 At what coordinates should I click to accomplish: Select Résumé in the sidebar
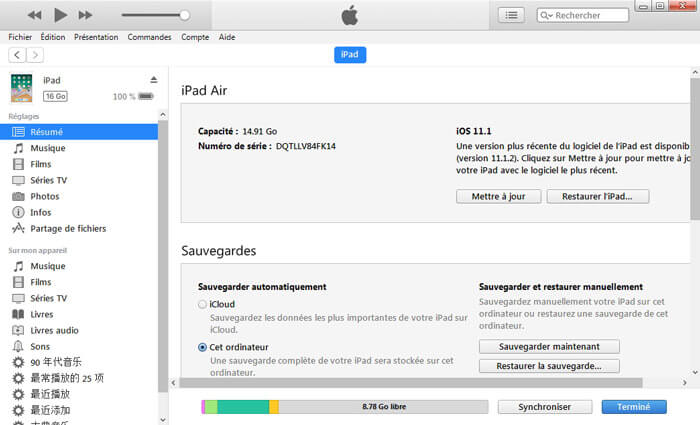coord(79,132)
